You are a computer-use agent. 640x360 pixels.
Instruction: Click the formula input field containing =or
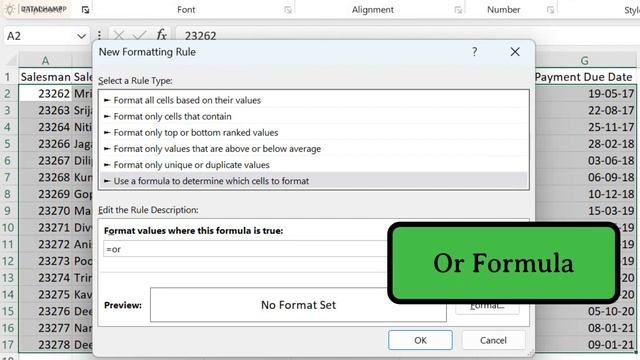[x=246, y=249]
